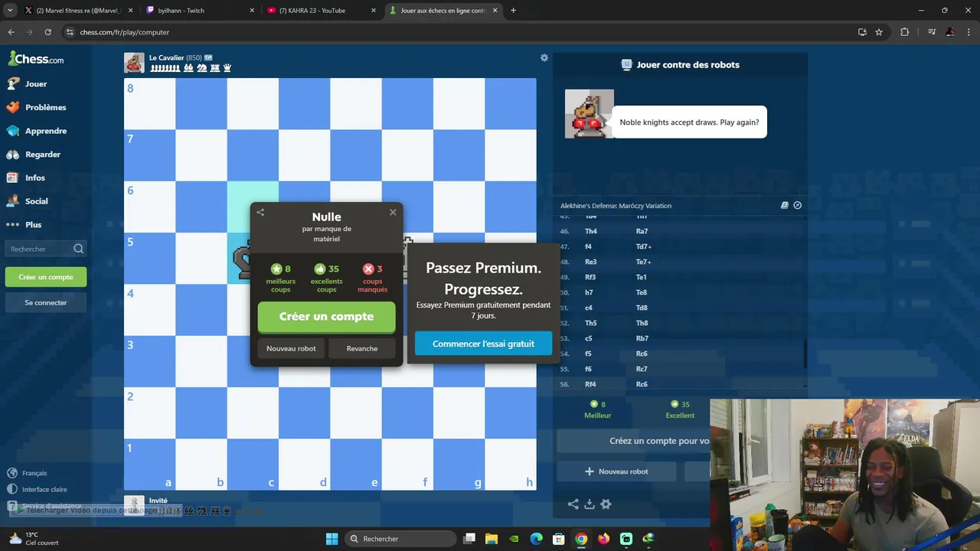This screenshot has width=980, height=551.
Task: Start the Premium free trial
Action: pyautogui.click(x=483, y=344)
